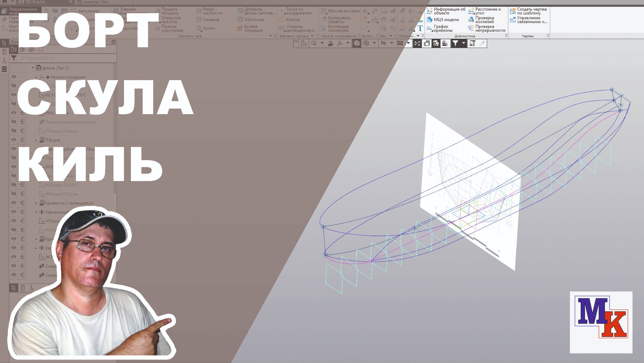Toggle visibility eye of Л.Борта
644x363 pixels.
click(x=14, y=140)
